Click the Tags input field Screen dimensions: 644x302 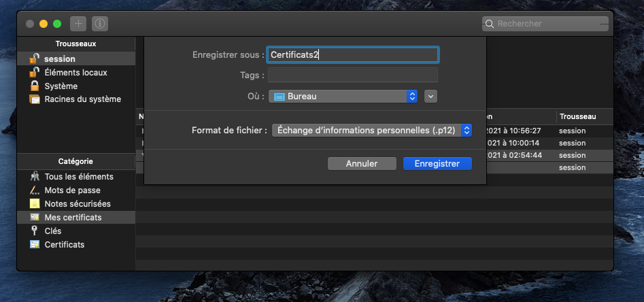pyautogui.click(x=353, y=75)
